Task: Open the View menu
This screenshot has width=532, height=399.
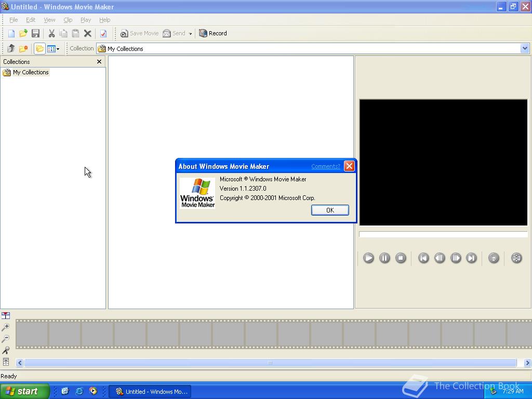Action: [49, 20]
